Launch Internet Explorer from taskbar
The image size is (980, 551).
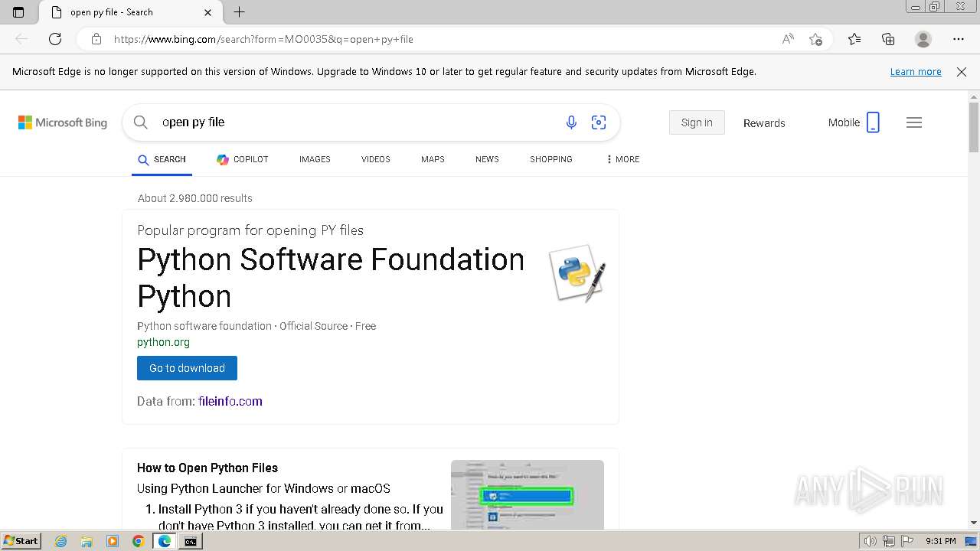pos(60,541)
